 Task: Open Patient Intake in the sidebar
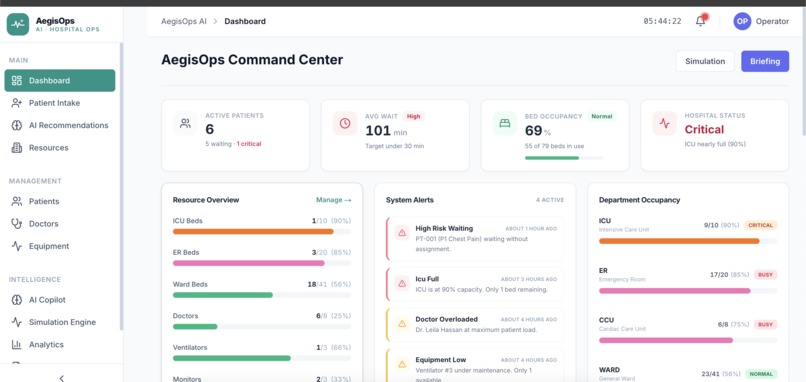pyautogui.click(x=60, y=103)
